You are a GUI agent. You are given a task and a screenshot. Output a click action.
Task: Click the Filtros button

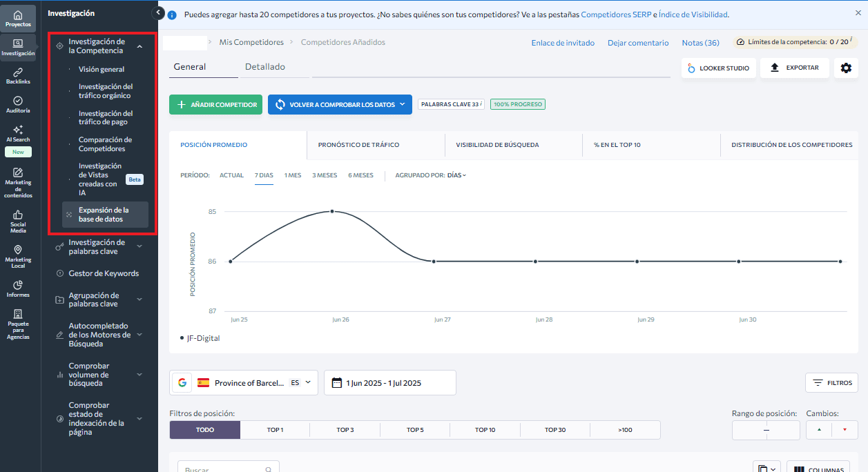(x=831, y=382)
